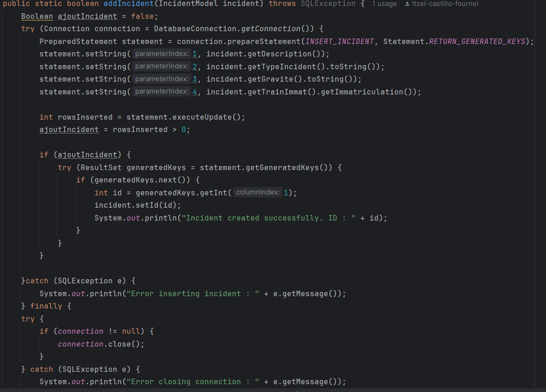Image resolution: width=546 pixels, height=392 pixels.
Task: Open author annotation 'Itzel-castillo-fournel'
Action: 444,4
